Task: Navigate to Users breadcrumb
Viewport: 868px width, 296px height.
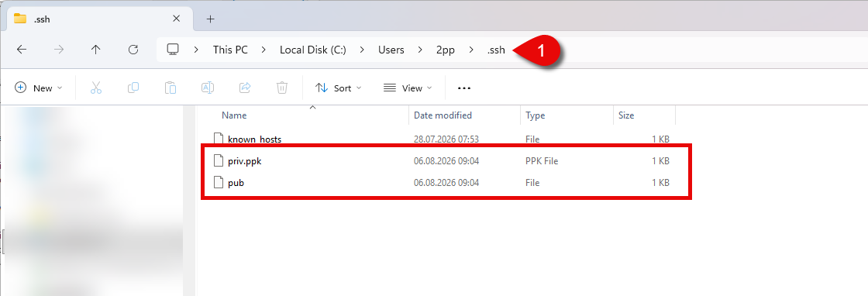Action: click(391, 50)
